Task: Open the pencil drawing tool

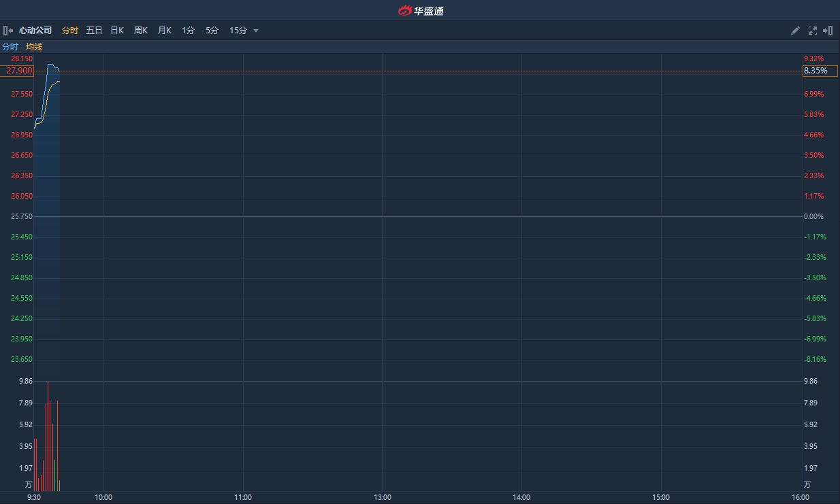Action: 795,31
